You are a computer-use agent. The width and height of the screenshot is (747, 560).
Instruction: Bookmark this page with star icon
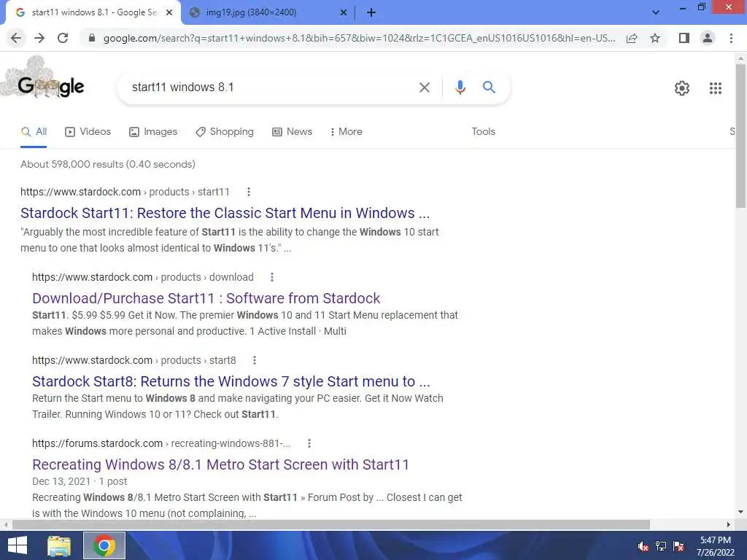point(655,38)
